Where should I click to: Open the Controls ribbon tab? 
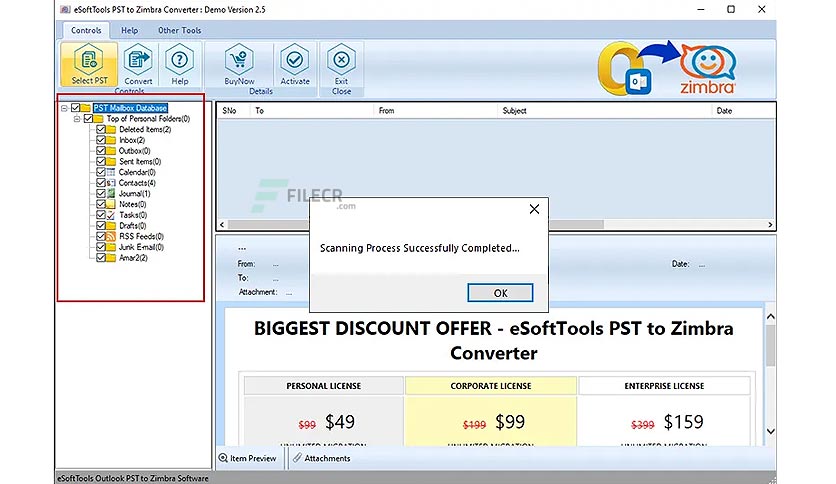tap(86, 30)
